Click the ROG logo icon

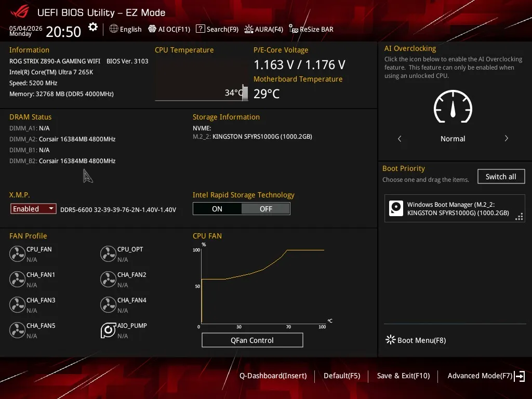(x=20, y=11)
